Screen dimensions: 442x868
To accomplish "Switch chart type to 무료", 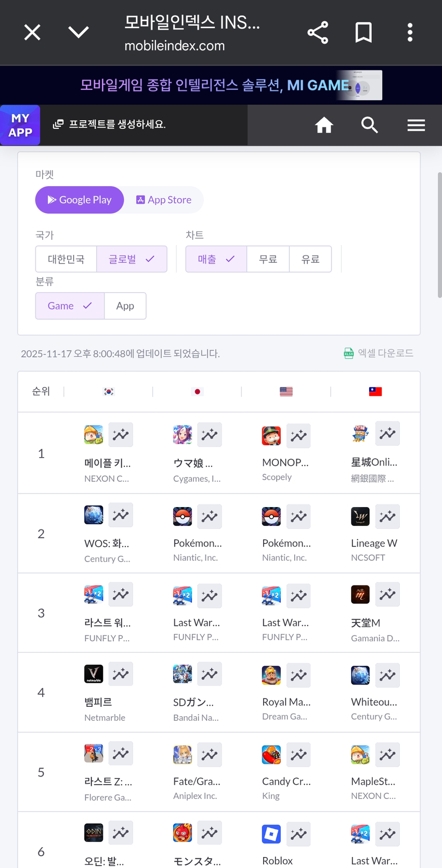I will point(268,259).
